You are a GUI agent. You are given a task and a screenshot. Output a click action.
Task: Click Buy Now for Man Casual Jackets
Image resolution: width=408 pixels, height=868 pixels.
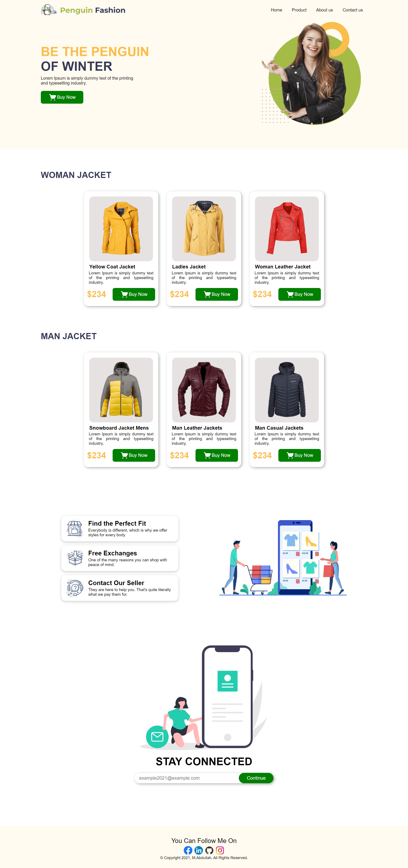pos(299,455)
